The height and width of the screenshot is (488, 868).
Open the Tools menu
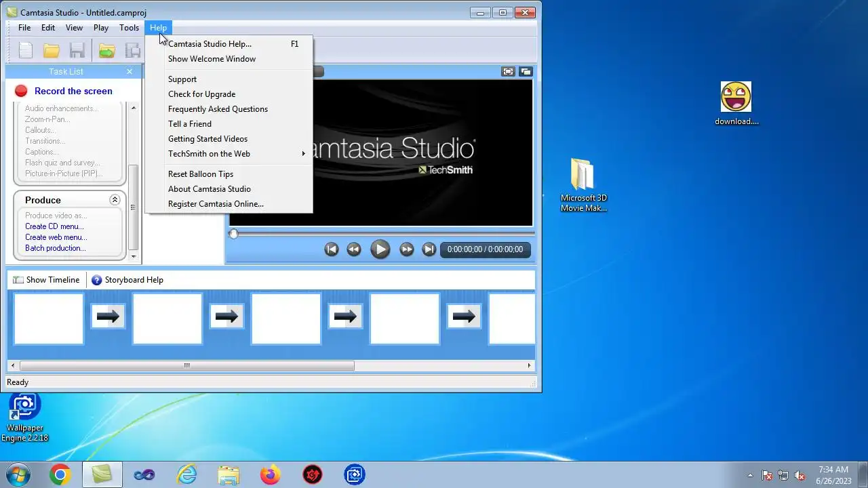click(x=129, y=28)
